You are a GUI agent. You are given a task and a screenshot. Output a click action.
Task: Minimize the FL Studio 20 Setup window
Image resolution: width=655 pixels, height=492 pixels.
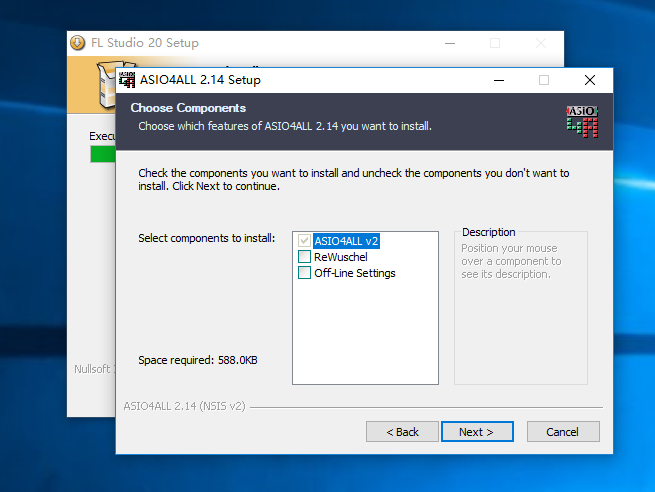[x=450, y=43]
